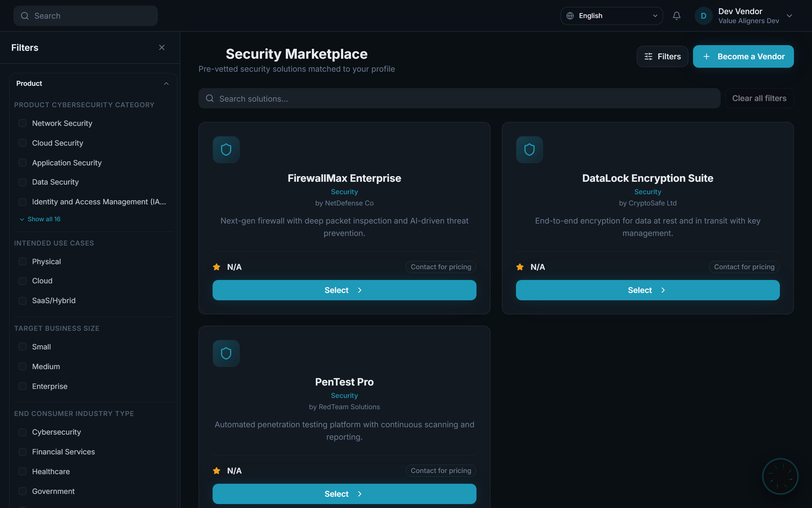This screenshot has width=812, height=508.
Task: Click the Security Marketplace heading
Action: 297,54
